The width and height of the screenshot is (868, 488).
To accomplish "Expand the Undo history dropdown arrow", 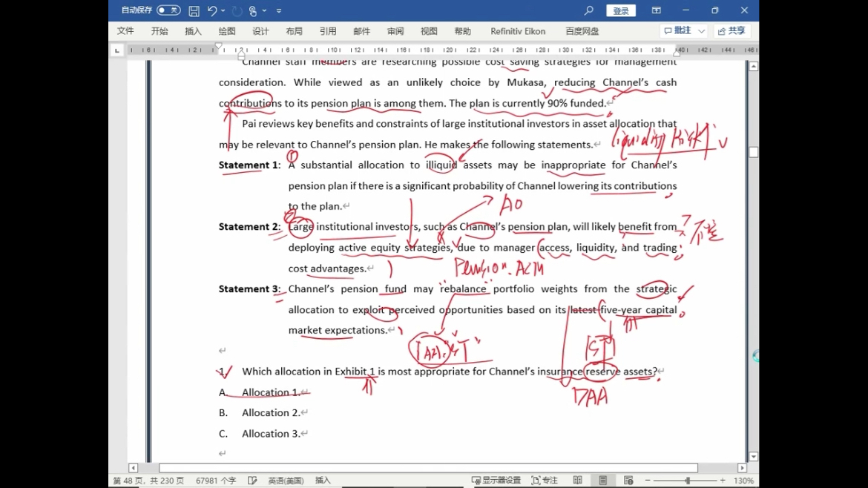I will [x=223, y=10].
